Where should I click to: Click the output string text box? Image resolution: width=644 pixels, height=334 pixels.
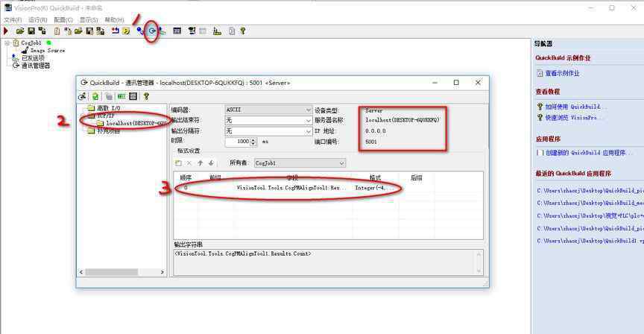click(x=328, y=262)
